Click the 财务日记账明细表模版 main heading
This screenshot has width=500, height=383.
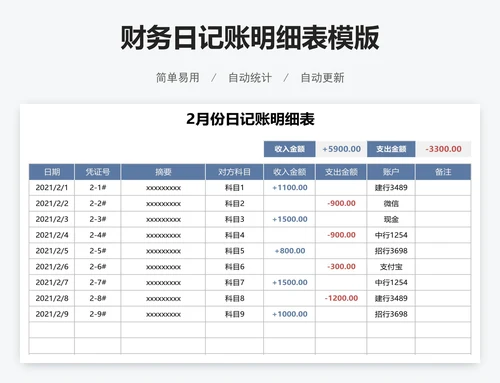[x=250, y=37]
